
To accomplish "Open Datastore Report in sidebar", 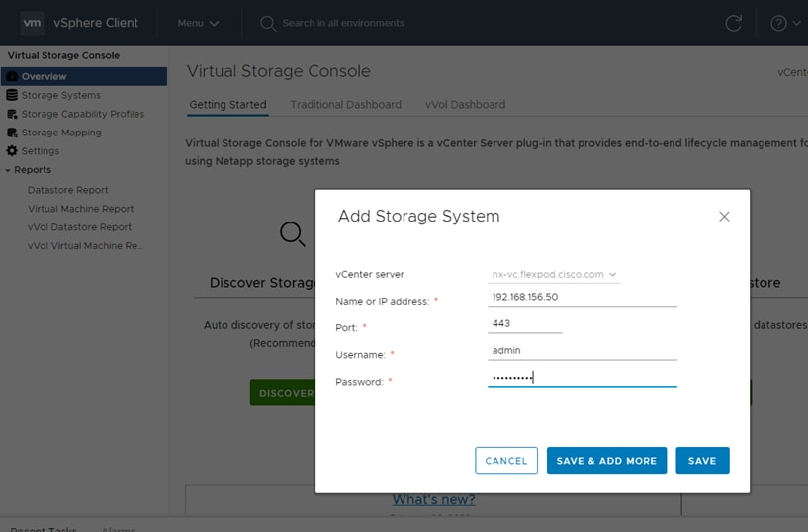I will point(67,190).
